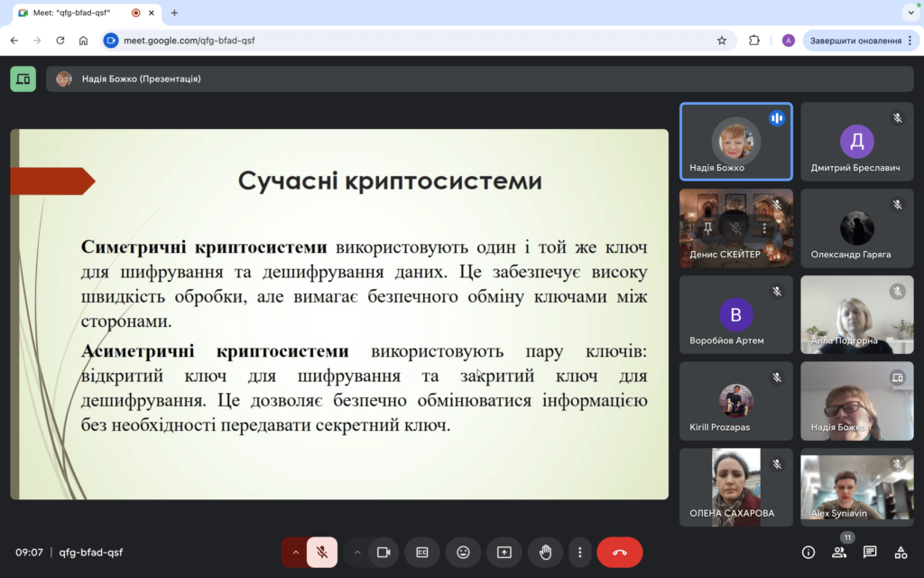924x578 pixels.
Task: Expand video settings chevron
Action: tap(356, 553)
